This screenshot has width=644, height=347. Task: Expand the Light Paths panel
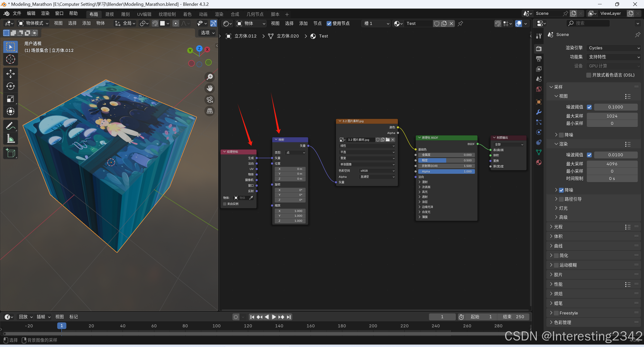click(x=558, y=227)
